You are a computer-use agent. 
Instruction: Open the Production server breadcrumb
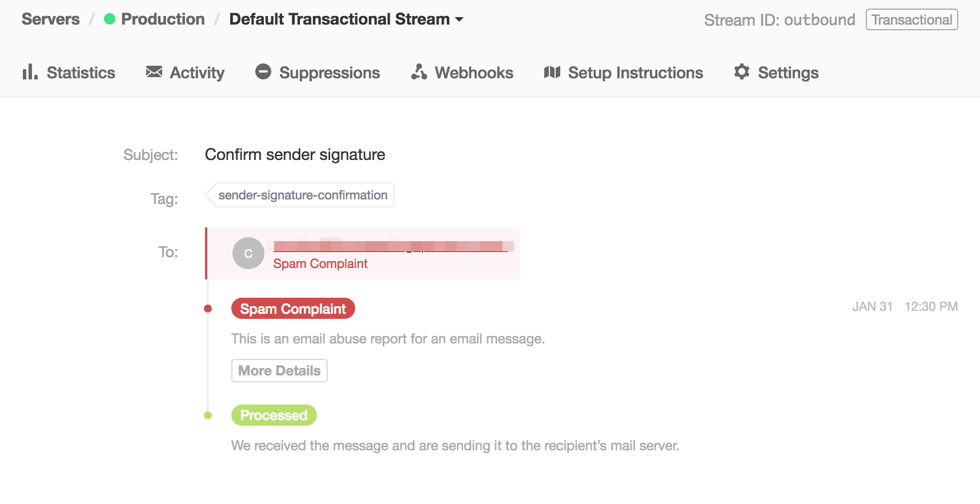pos(163,19)
